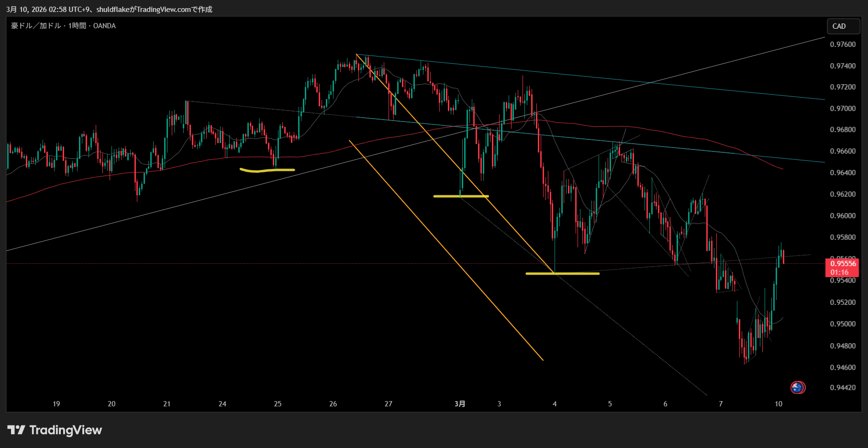
Task: Click the 0.97600 price scale label
Action: tap(842, 45)
